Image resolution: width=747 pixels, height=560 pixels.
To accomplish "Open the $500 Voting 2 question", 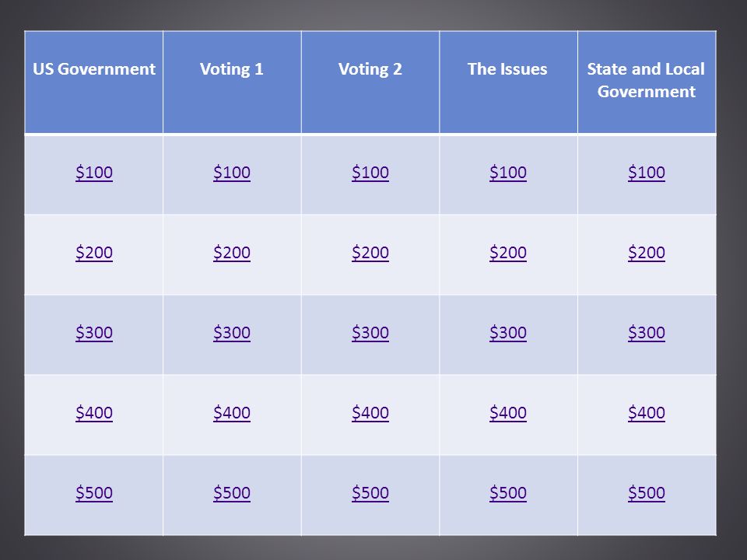I will pyautogui.click(x=370, y=493).
